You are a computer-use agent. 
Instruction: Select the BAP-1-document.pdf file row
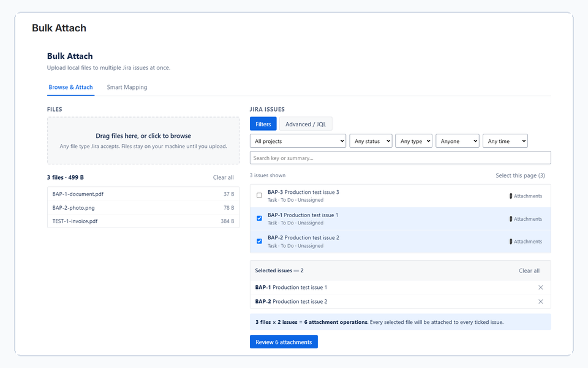(143, 194)
